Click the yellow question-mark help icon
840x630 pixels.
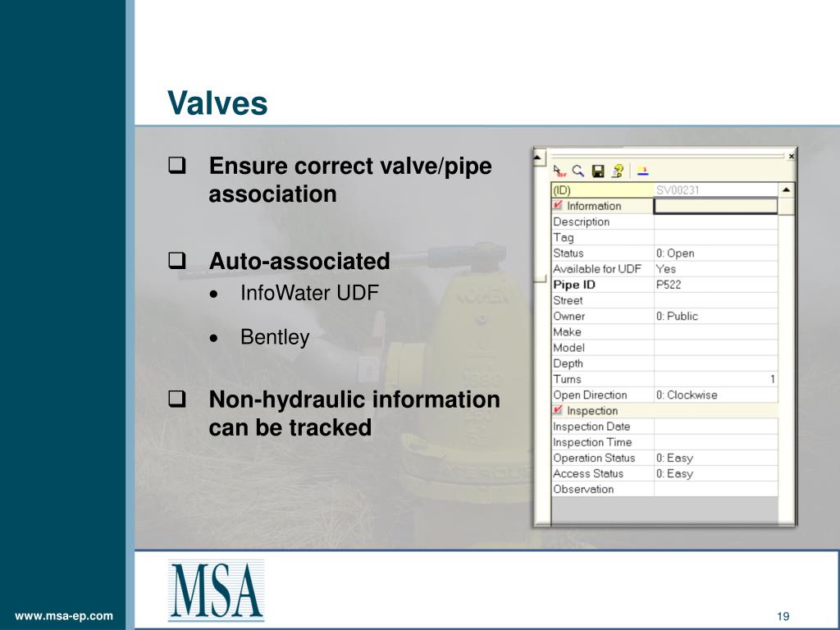click(618, 171)
